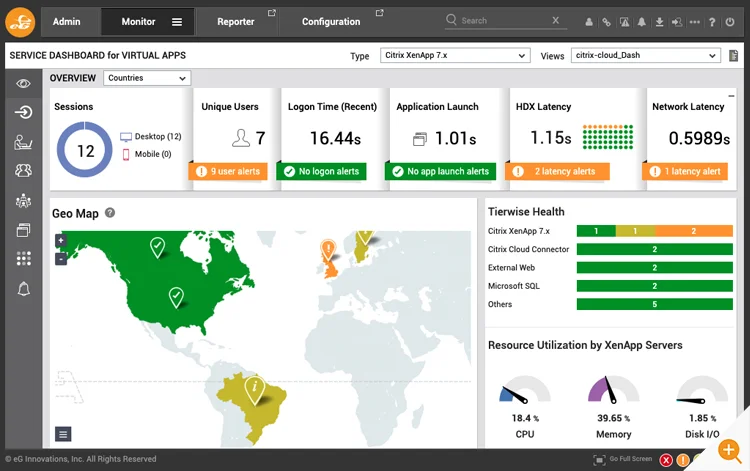Select the users group sidebar icon
Screen dimensions: 750x471
pos(23,171)
